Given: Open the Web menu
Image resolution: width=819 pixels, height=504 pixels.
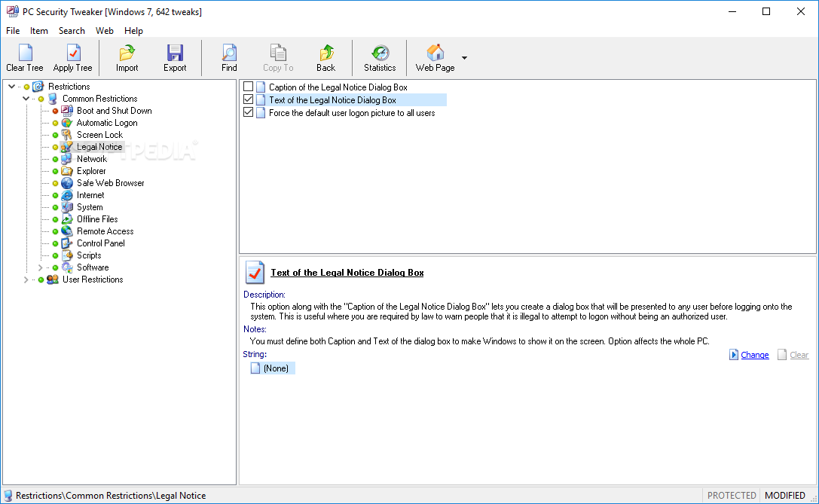Looking at the screenshot, I should click(x=105, y=31).
